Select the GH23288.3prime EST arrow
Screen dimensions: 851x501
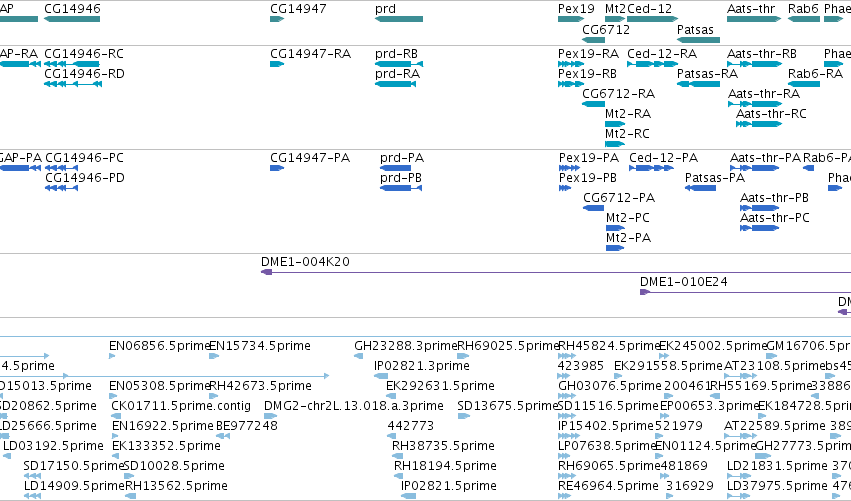[358, 356]
